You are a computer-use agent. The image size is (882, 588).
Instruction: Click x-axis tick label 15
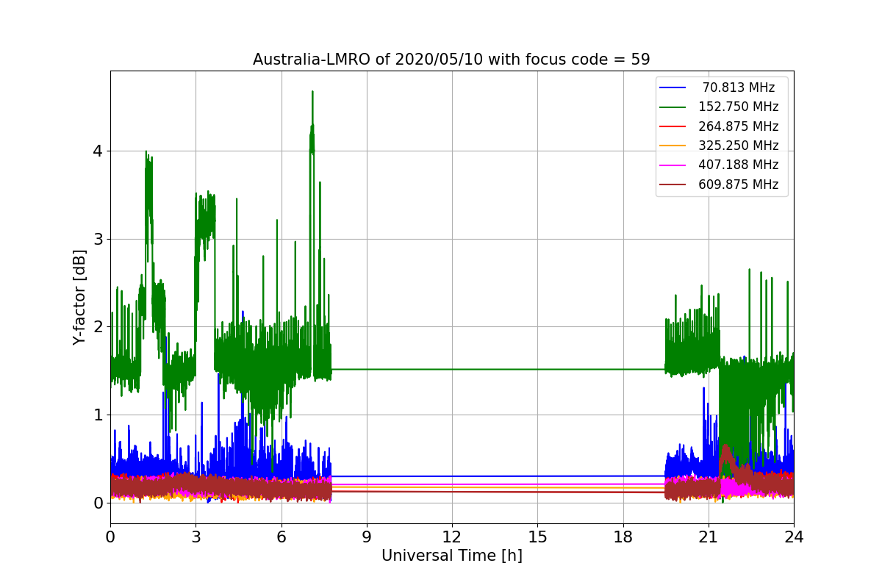click(537, 537)
